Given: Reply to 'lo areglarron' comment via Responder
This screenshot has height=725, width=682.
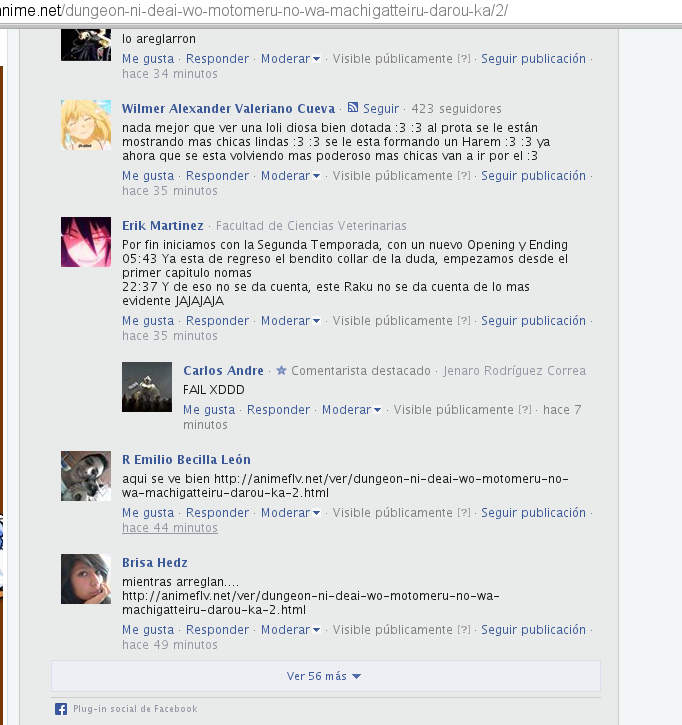Looking at the screenshot, I should pyautogui.click(x=217, y=59).
